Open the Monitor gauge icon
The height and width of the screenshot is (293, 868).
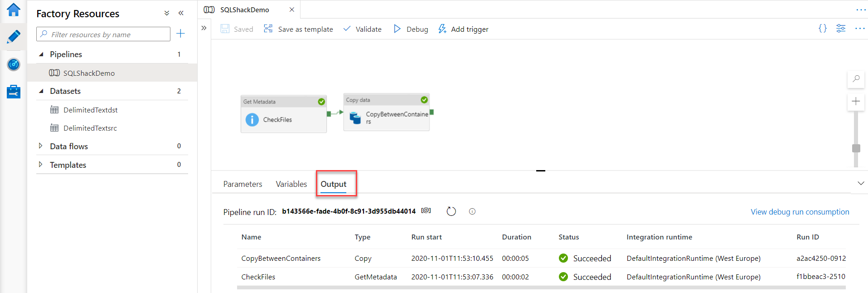click(14, 64)
